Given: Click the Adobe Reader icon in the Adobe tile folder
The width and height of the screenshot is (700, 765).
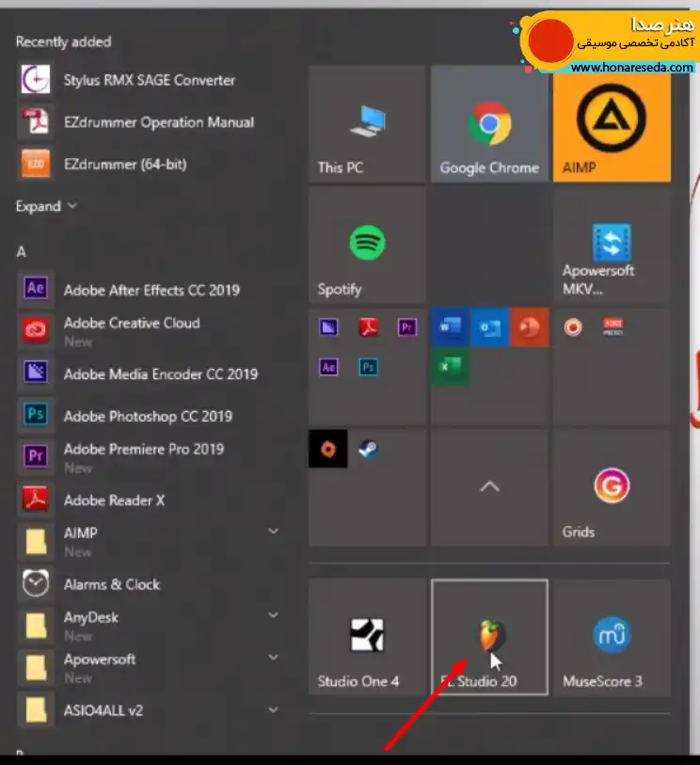Looking at the screenshot, I should [x=368, y=327].
